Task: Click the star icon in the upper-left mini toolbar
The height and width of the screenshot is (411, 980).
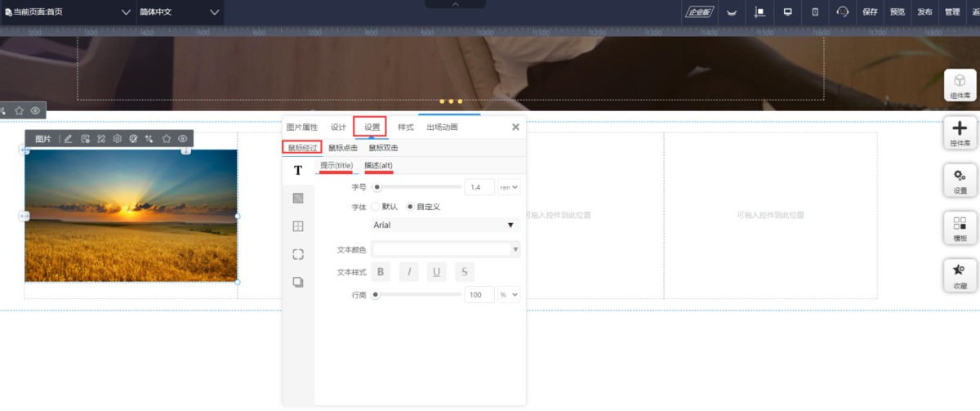Action: tap(20, 109)
